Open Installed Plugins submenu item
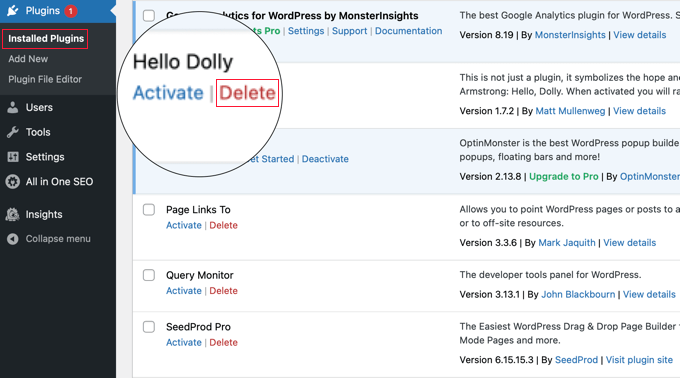The image size is (680, 378). point(46,39)
